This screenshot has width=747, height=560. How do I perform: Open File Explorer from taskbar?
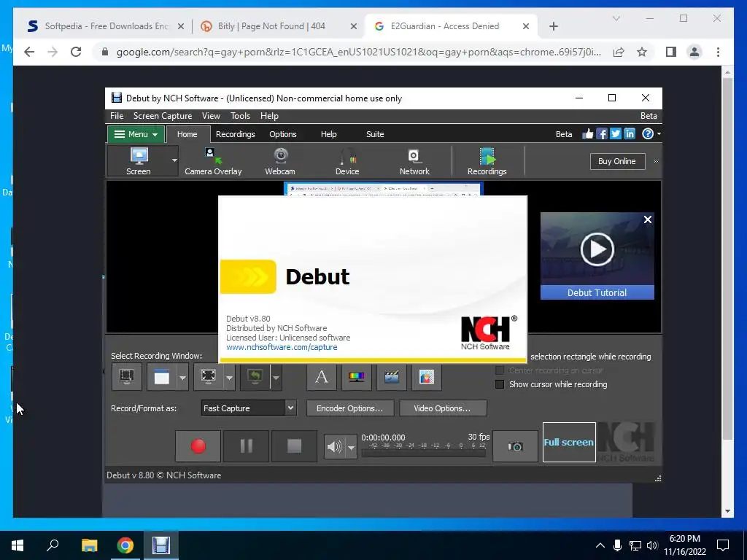tap(89, 545)
